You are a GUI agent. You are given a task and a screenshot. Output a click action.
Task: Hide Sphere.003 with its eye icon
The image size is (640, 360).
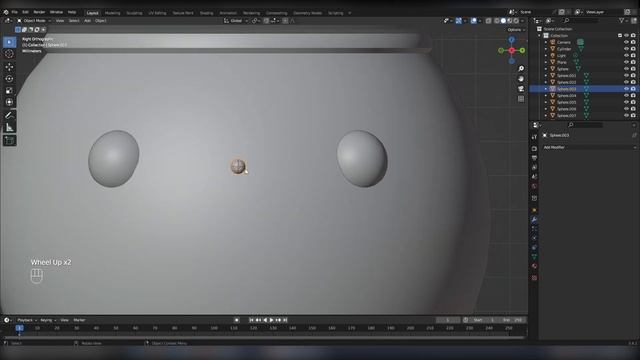(x=626, y=89)
